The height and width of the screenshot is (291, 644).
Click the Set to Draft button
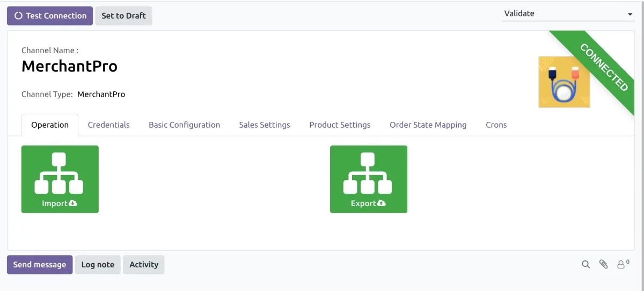pyautogui.click(x=123, y=16)
